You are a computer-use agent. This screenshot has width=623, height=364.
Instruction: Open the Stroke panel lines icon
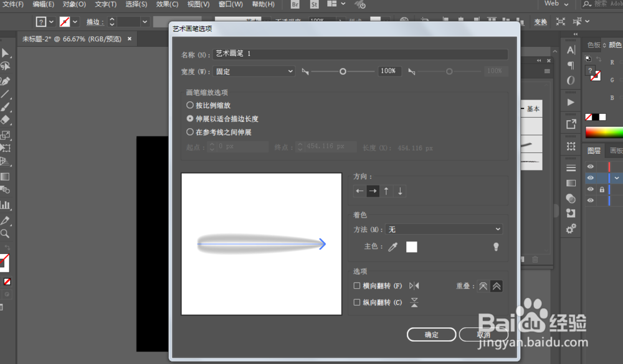(571, 168)
